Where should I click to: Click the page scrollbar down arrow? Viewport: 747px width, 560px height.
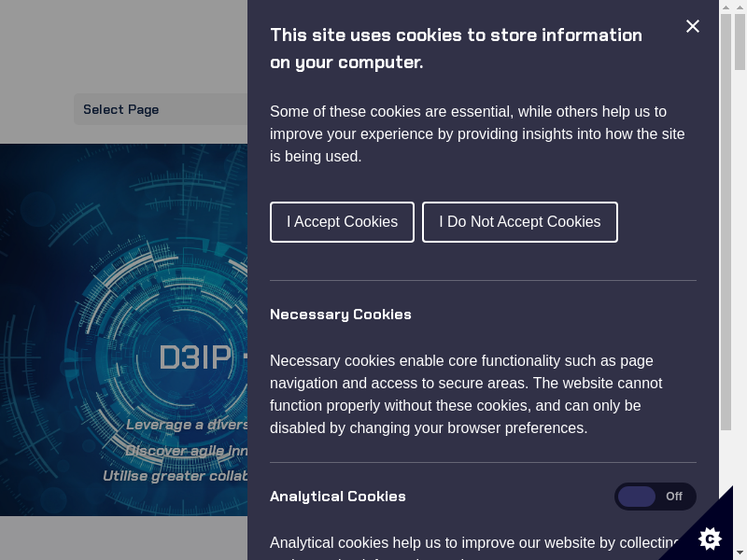[x=740, y=553]
